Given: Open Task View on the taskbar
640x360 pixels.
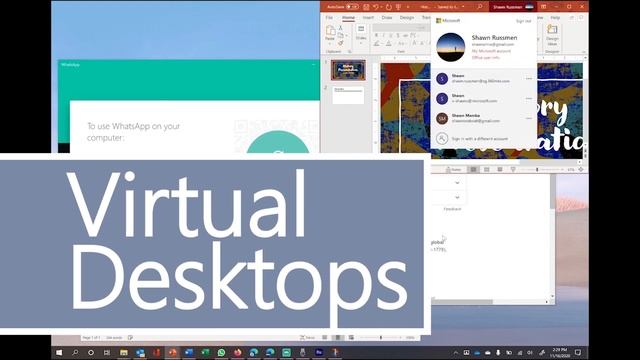Looking at the screenshot, I should click(x=107, y=352).
